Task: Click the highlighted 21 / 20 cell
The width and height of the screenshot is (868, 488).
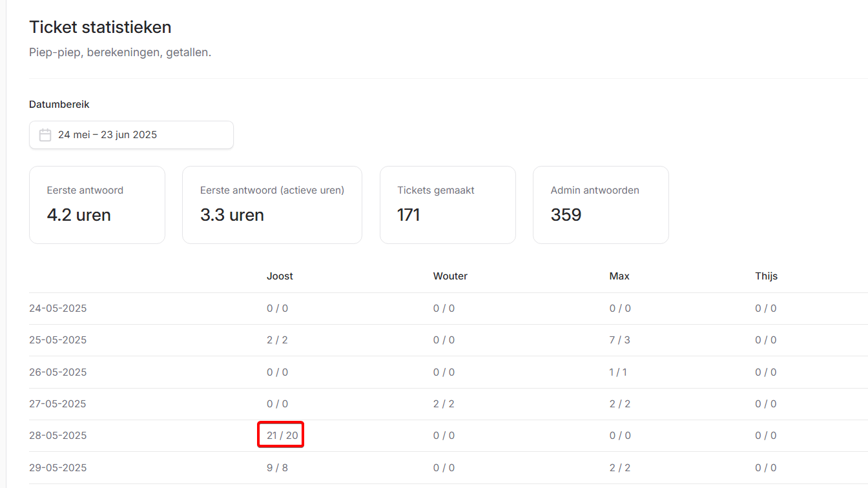Action: pos(282,436)
